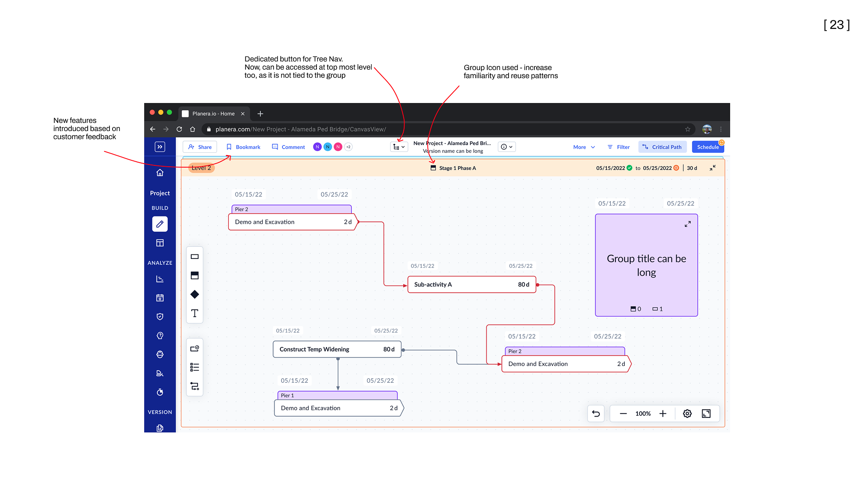Viewport: 868px width, 488px height.
Task: Expand the left sidebar with the double-chevron icon
Action: pos(160,147)
